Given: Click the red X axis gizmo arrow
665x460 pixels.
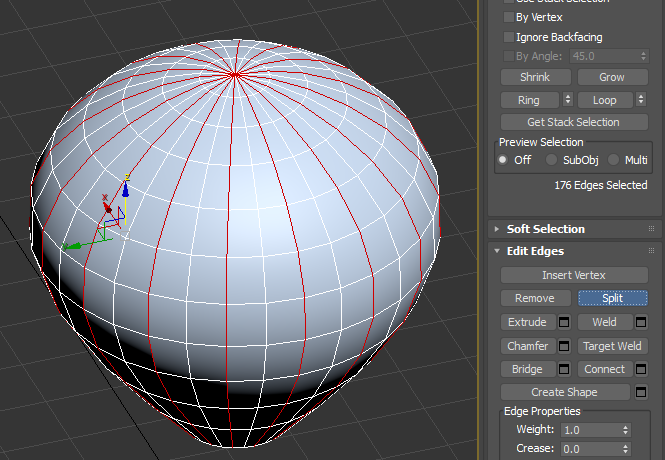Looking at the screenshot, I should point(108,208).
